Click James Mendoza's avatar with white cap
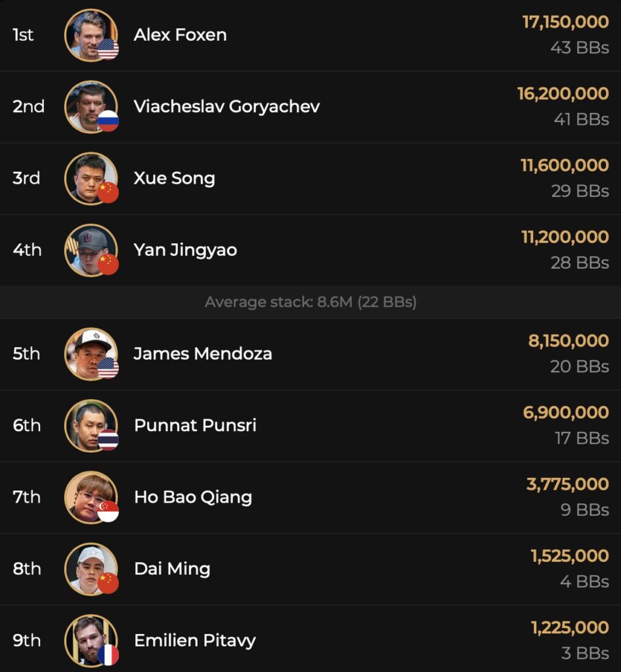The image size is (621, 672). [90, 353]
